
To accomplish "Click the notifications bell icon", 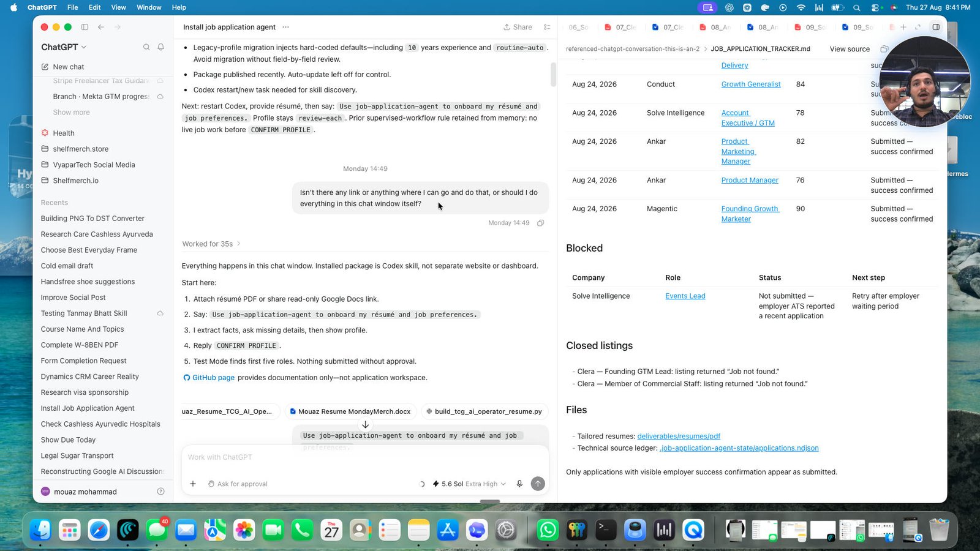I will click(161, 47).
